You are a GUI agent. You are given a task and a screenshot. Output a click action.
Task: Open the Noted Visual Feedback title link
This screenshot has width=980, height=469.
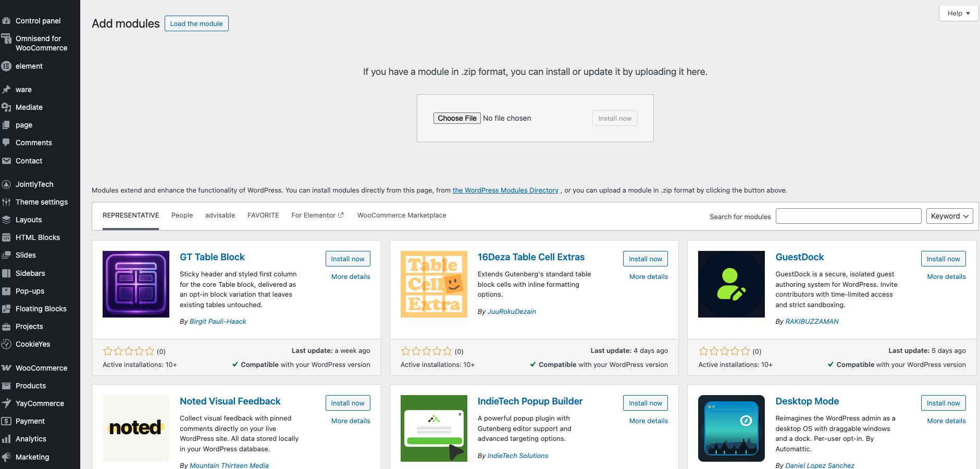[x=230, y=401]
